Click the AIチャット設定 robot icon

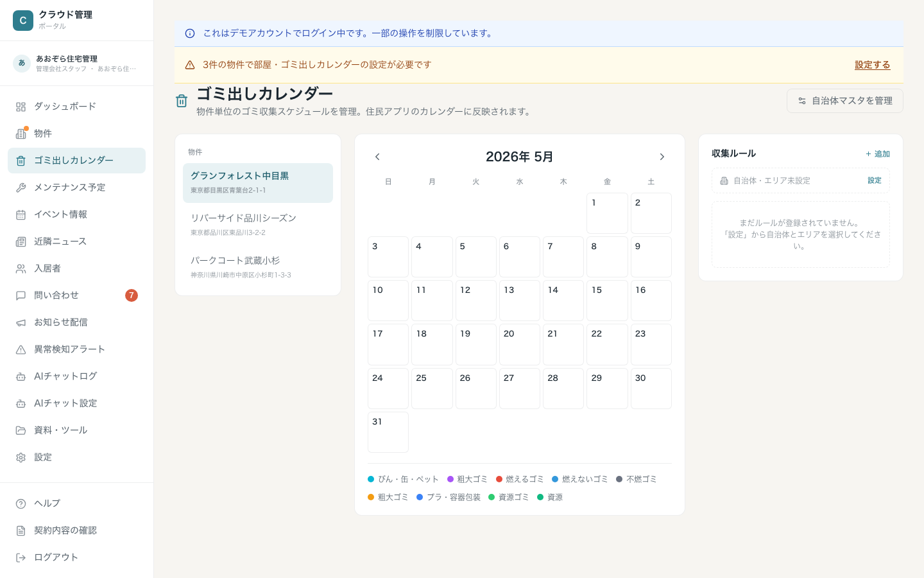[21, 403]
